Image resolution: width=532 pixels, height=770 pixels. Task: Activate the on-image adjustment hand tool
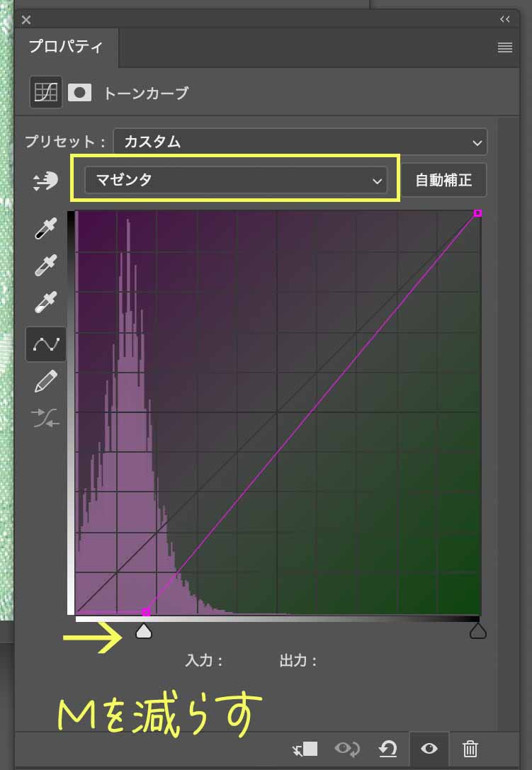pos(46,181)
